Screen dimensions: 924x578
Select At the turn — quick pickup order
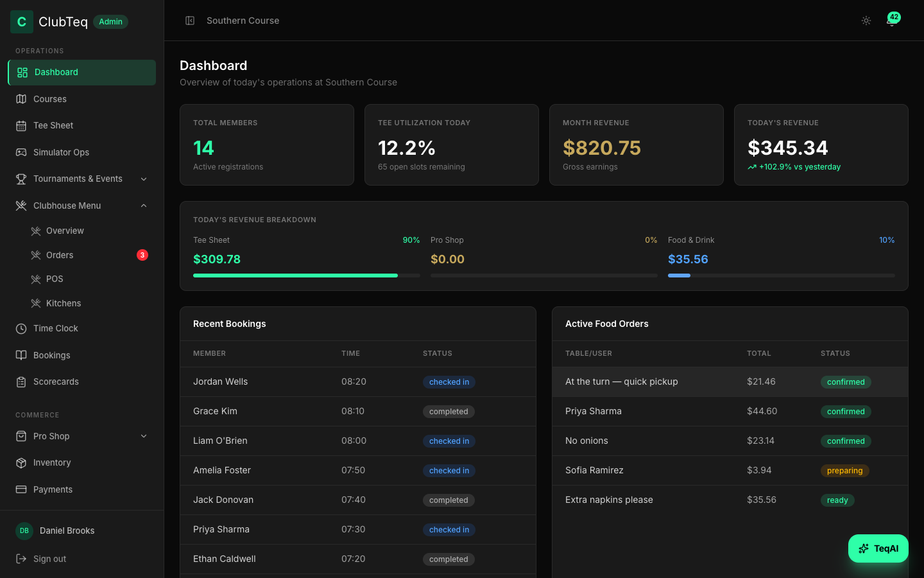(x=730, y=382)
